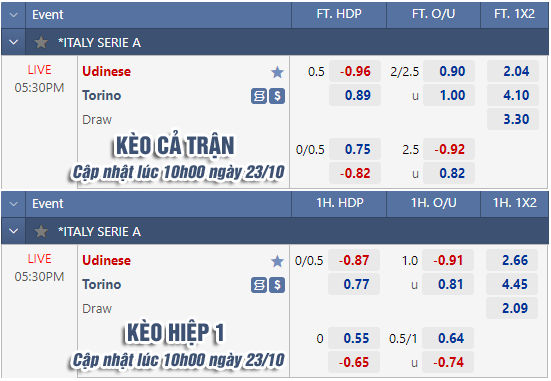Pick full-time over 2/2.5 odds 0.90

click(449, 71)
